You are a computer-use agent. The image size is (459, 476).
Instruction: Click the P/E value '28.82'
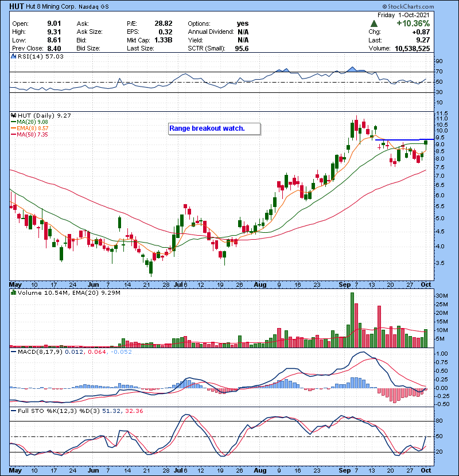click(x=164, y=24)
